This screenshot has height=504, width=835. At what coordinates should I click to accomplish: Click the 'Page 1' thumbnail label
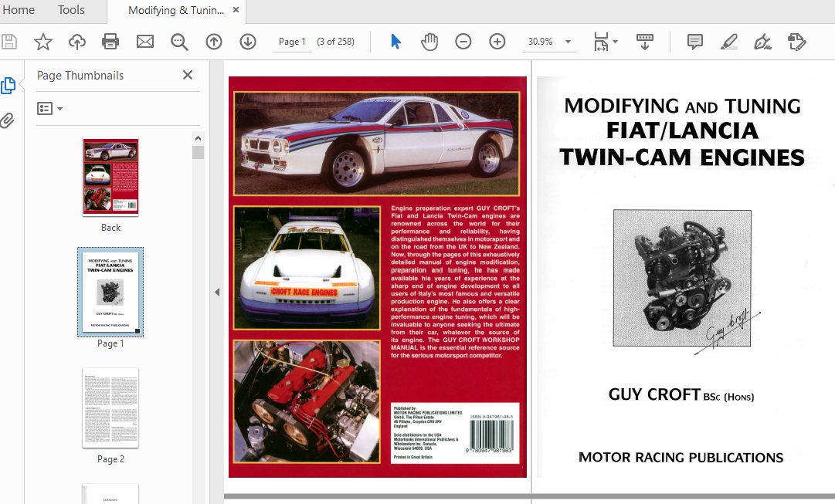tap(110, 343)
